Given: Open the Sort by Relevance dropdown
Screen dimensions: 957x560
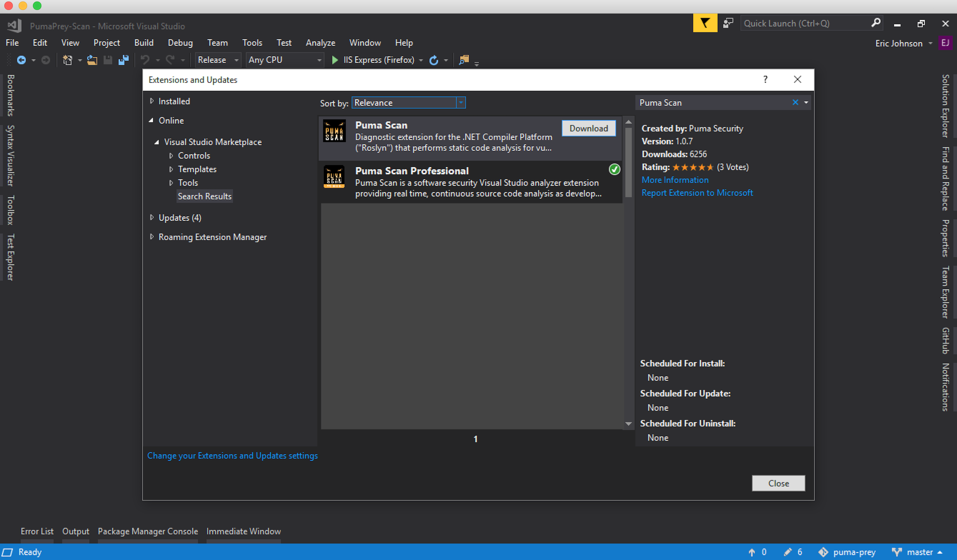Looking at the screenshot, I should point(461,103).
